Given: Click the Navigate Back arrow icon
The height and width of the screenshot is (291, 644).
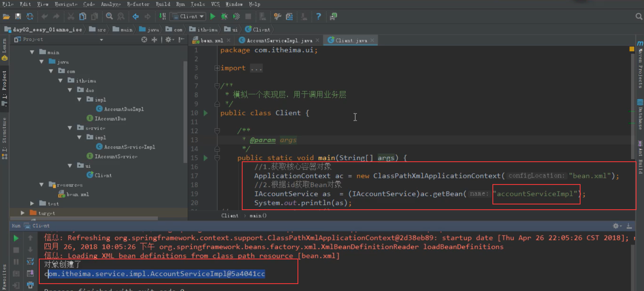Looking at the screenshot, I should pos(136,17).
